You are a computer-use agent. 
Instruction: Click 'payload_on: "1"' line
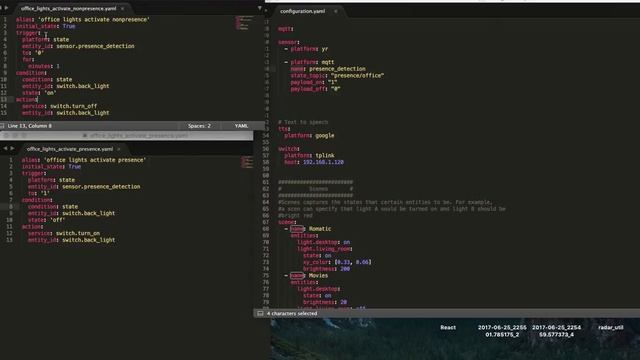314,82
